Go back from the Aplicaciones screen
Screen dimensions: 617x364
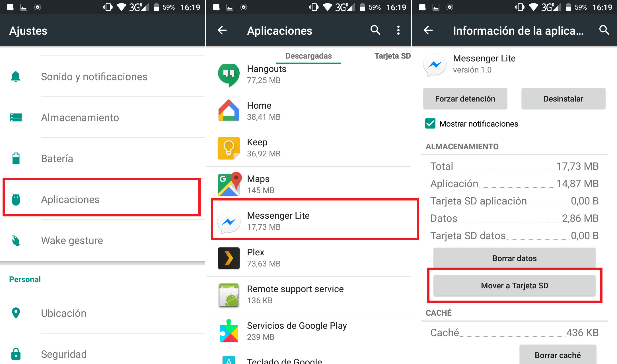pos(222,30)
